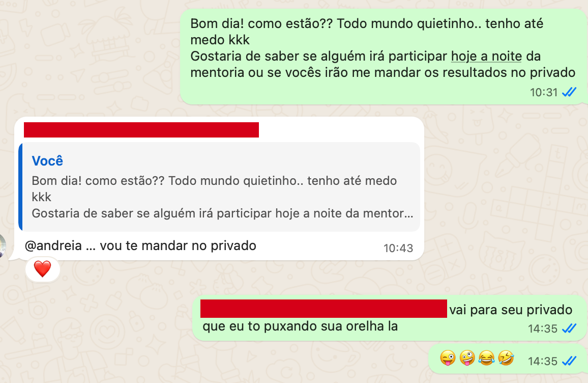Click the 14:35 timestamp on emoji message

543,361
